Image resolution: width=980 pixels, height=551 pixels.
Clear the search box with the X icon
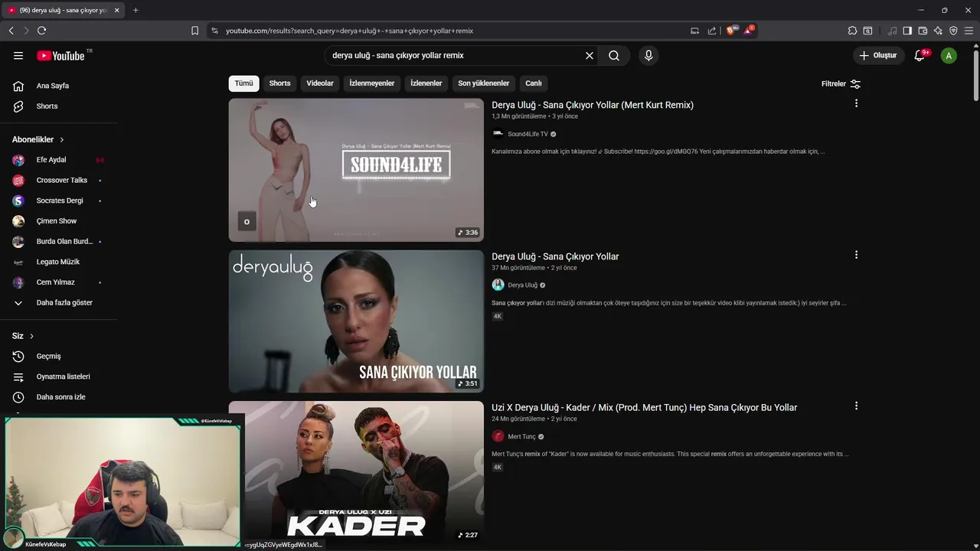[x=590, y=55]
